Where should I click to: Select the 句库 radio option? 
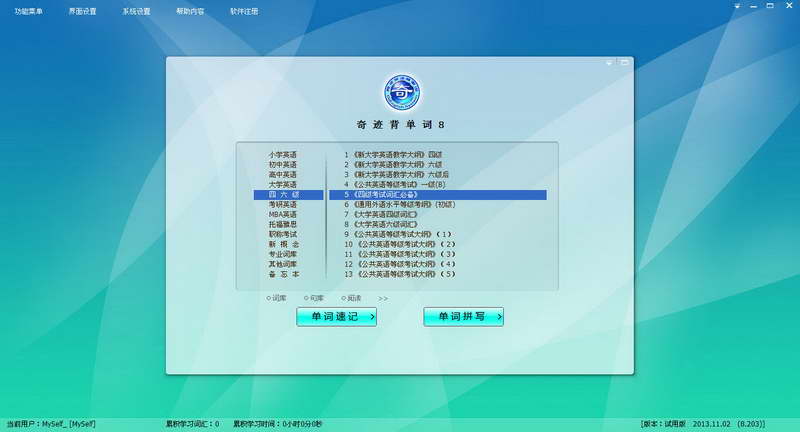tap(314, 298)
